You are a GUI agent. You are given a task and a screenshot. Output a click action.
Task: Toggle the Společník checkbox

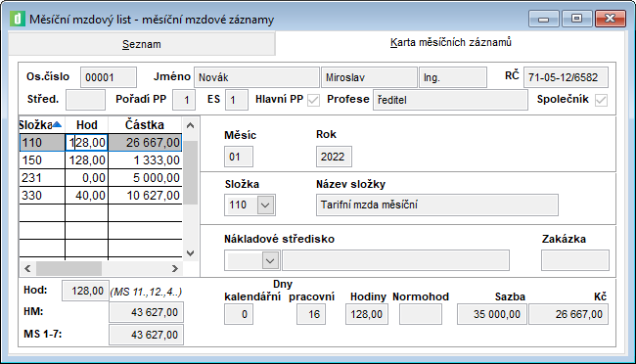[x=601, y=100]
